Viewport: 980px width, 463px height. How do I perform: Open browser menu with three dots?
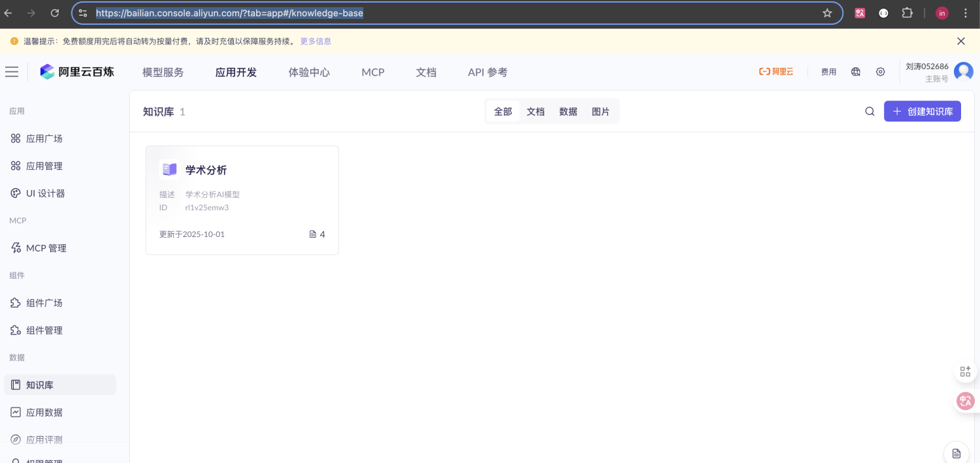966,12
